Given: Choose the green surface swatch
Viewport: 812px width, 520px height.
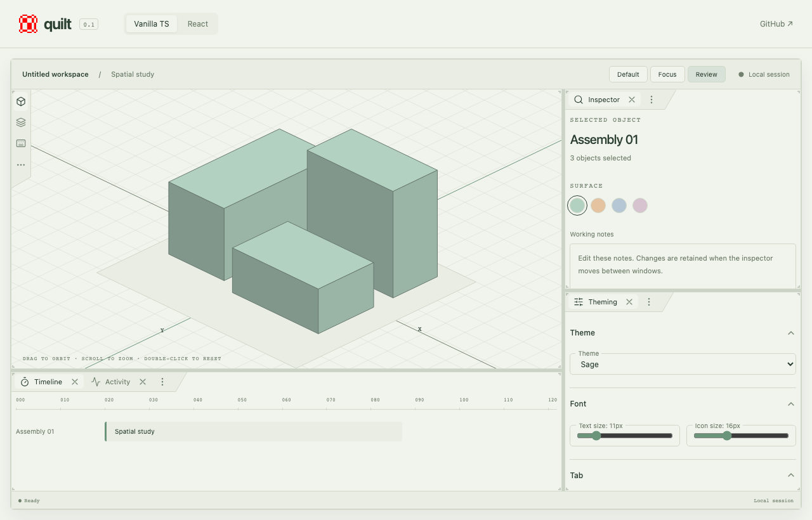Looking at the screenshot, I should click(577, 205).
